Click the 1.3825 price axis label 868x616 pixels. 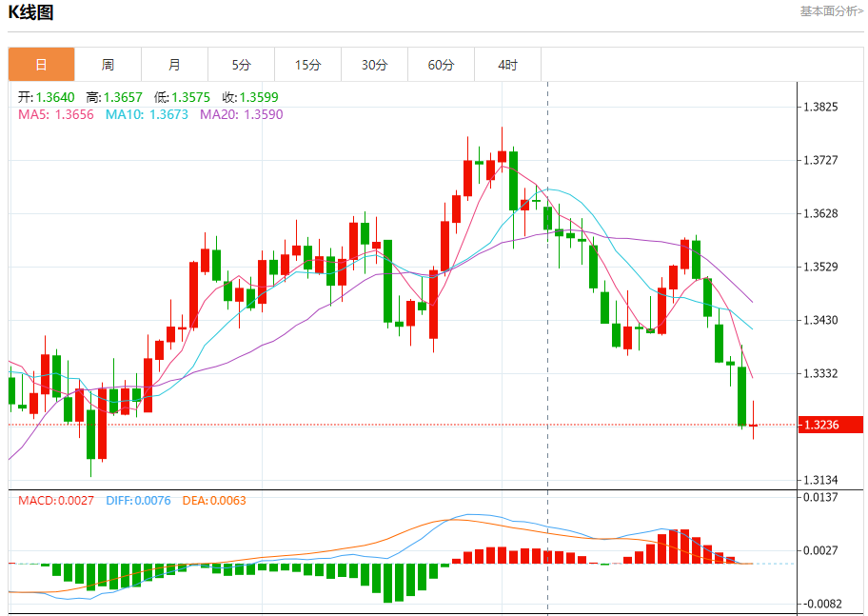point(820,107)
